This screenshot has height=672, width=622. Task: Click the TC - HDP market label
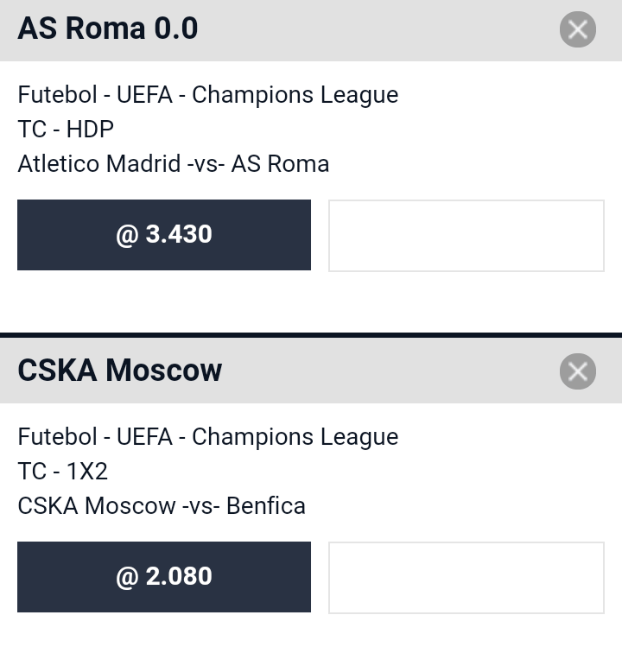point(66,129)
